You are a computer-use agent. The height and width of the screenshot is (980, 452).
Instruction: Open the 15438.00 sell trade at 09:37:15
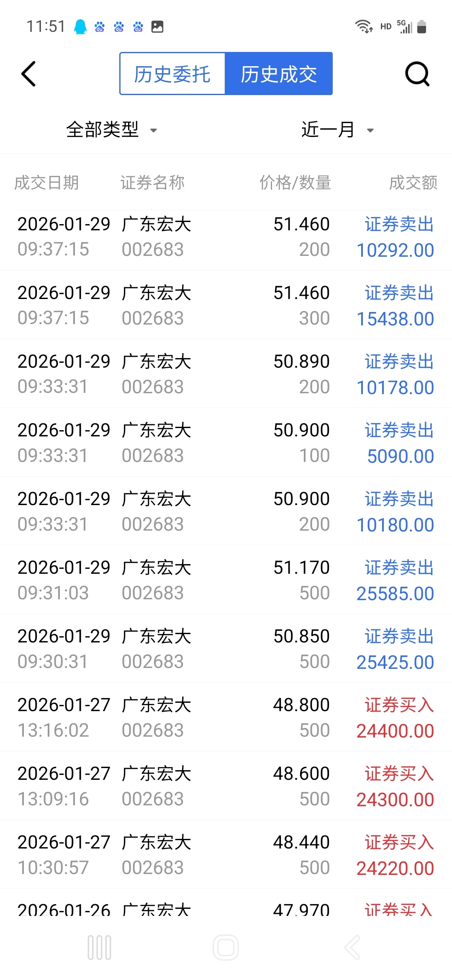click(226, 305)
